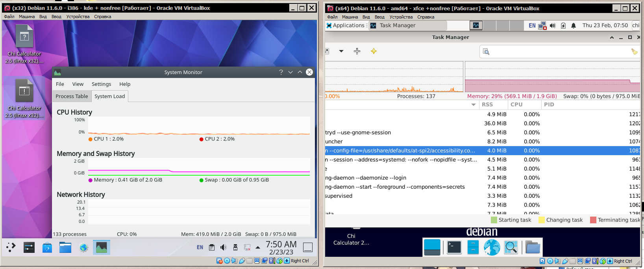Clear the Task Manager search with broom icon

(x=634, y=52)
